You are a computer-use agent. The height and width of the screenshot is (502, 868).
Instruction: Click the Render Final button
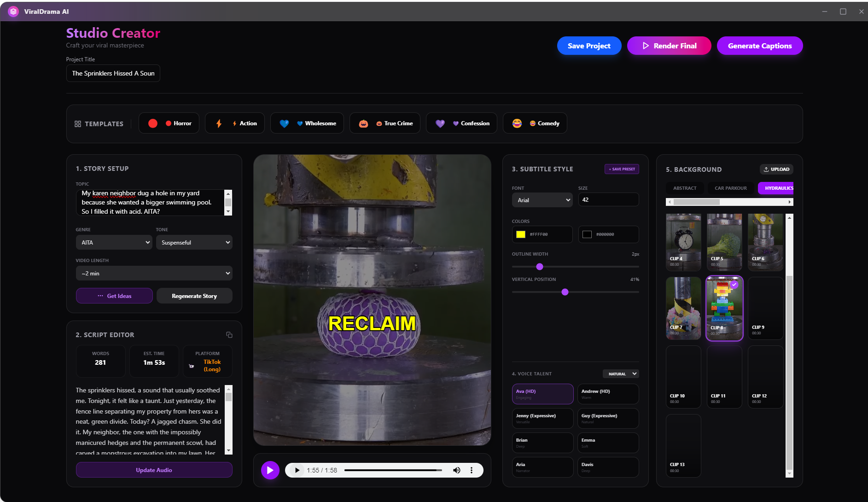click(669, 46)
